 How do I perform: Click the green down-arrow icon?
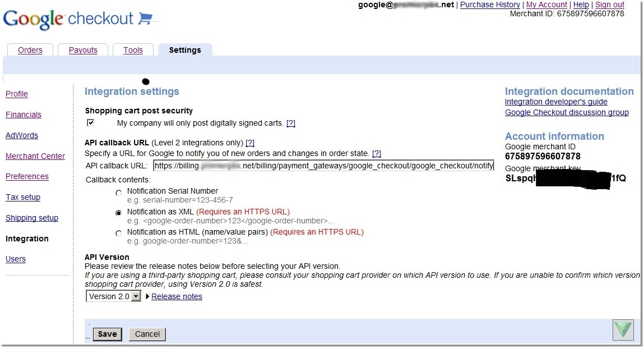pyautogui.click(x=623, y=329)
